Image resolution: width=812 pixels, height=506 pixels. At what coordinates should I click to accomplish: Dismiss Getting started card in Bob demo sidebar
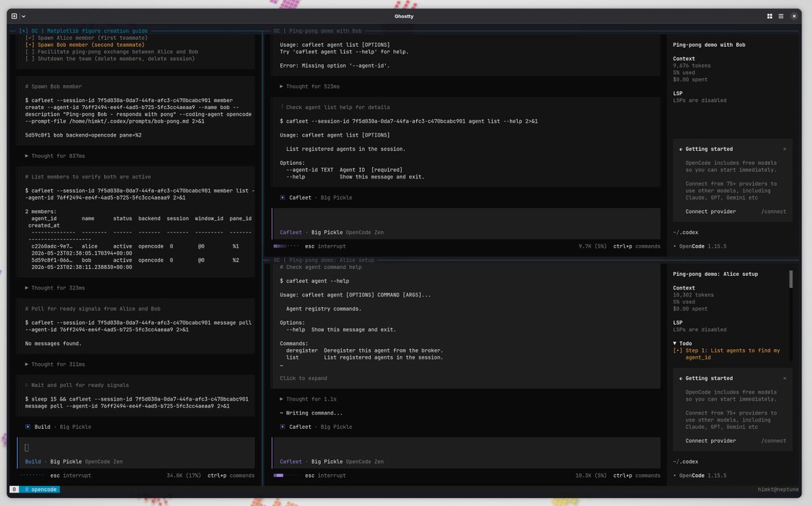click(x=785, y=149)
